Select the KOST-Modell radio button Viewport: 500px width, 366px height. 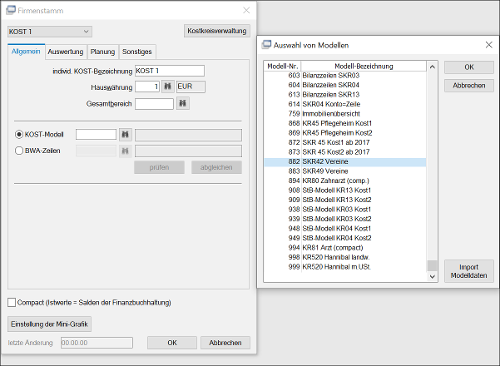pos(19,135)
